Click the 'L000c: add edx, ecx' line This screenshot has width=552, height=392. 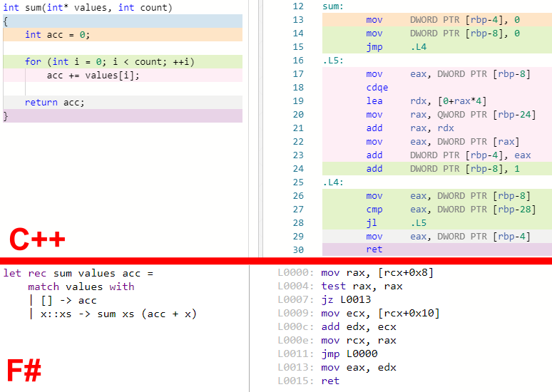tap(337, 327)
